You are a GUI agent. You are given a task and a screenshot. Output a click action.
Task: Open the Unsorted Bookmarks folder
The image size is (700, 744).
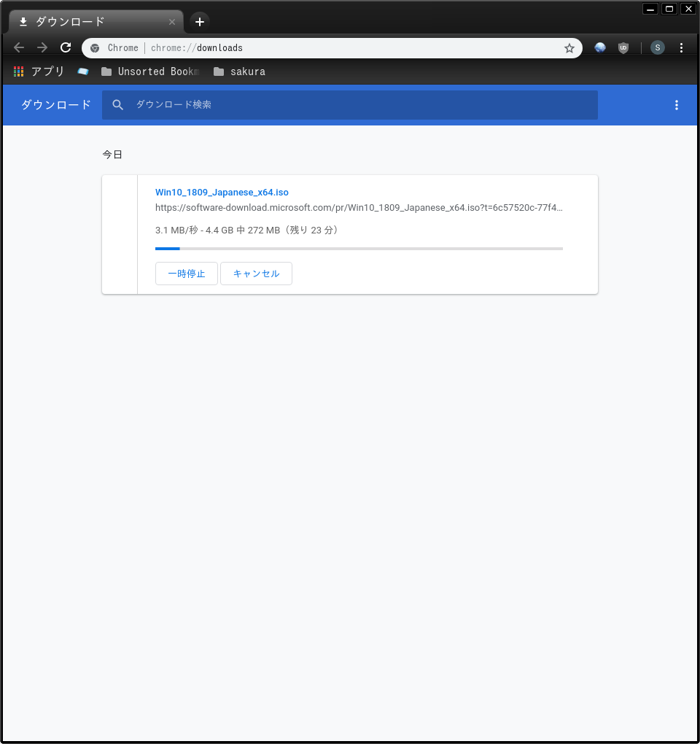(151, 71)
